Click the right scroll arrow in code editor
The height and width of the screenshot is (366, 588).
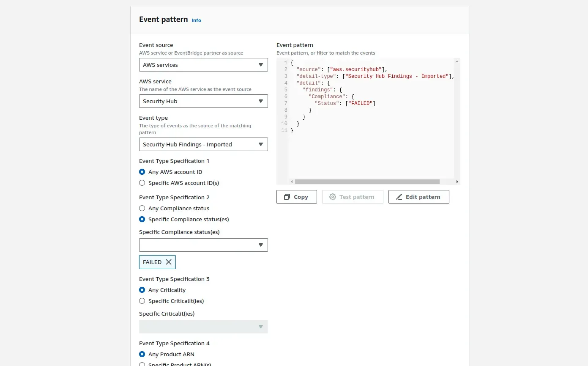pyautogui.click(x=457, y=182)
